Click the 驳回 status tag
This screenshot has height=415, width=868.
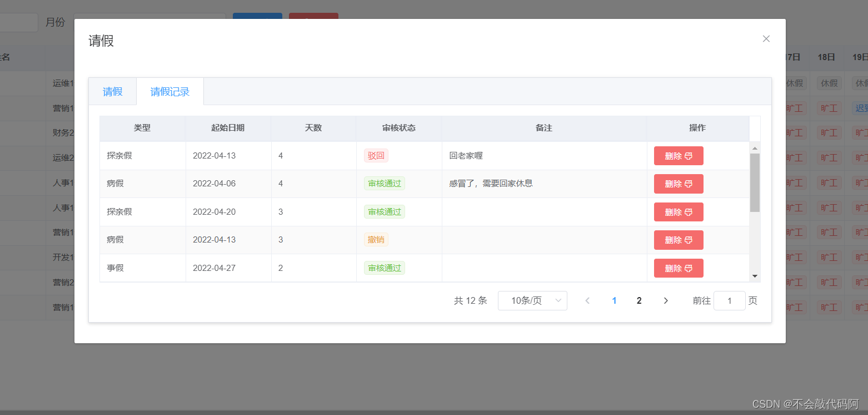[376, 156]
